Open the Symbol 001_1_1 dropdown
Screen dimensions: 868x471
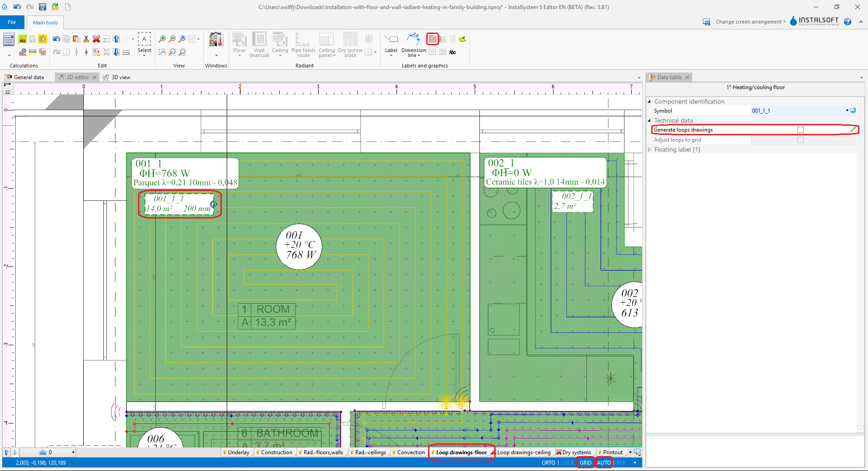[x=847, y=111]
